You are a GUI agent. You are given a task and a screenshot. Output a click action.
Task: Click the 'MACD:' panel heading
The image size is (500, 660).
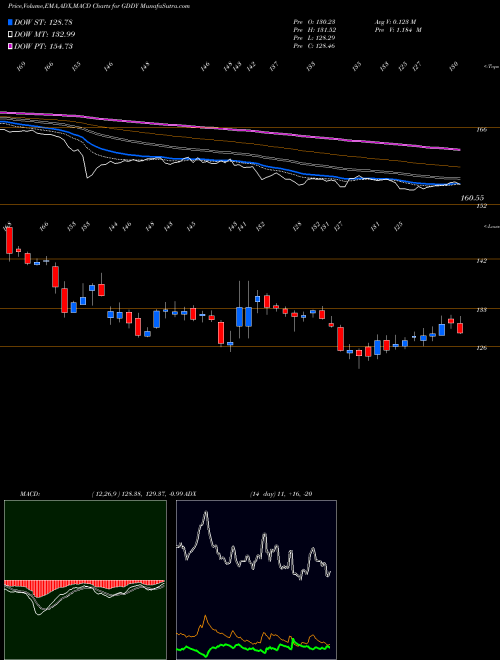click(x=29, y=493)
